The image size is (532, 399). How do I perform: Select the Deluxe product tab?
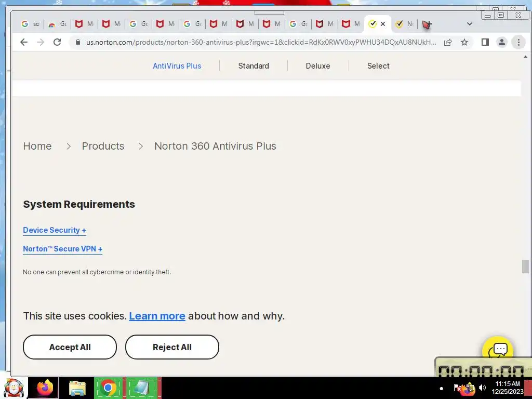[318, 66]
